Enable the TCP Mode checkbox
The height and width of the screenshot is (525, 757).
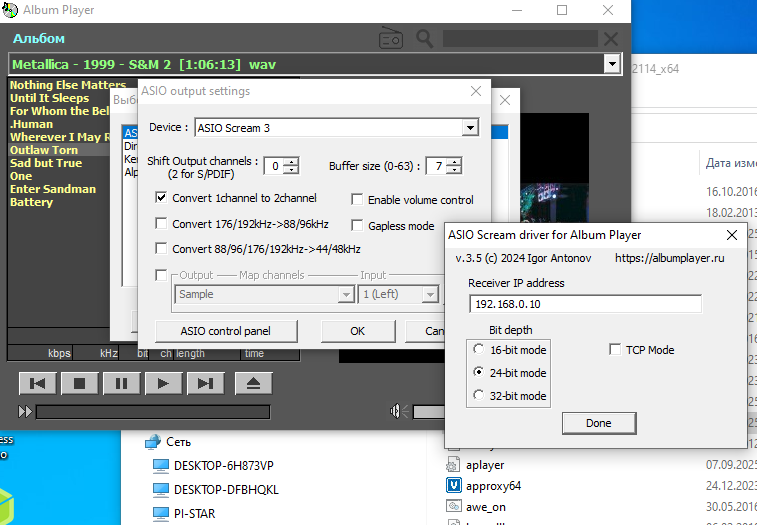coord(616,350)
